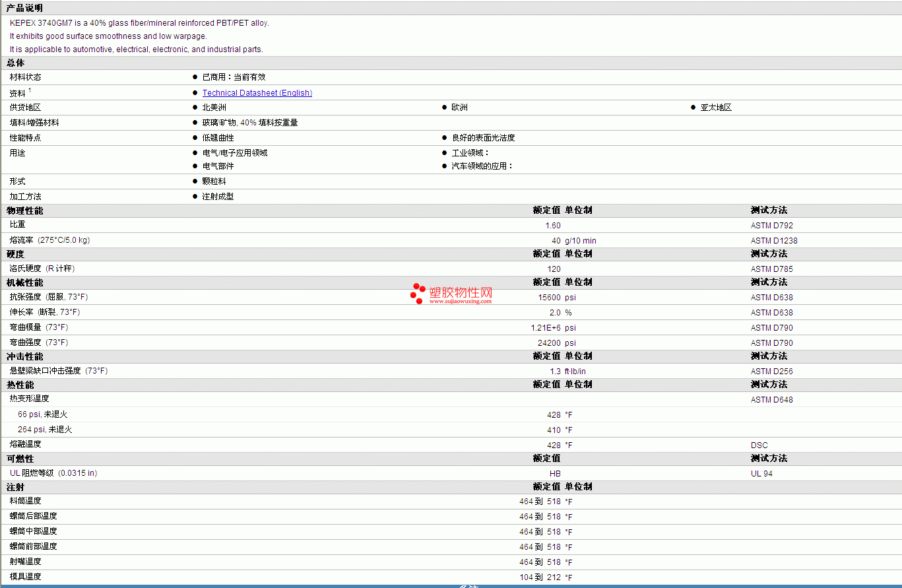
Task: Click the flexural strength value "24200"
Action: click(x=550, y=343)
